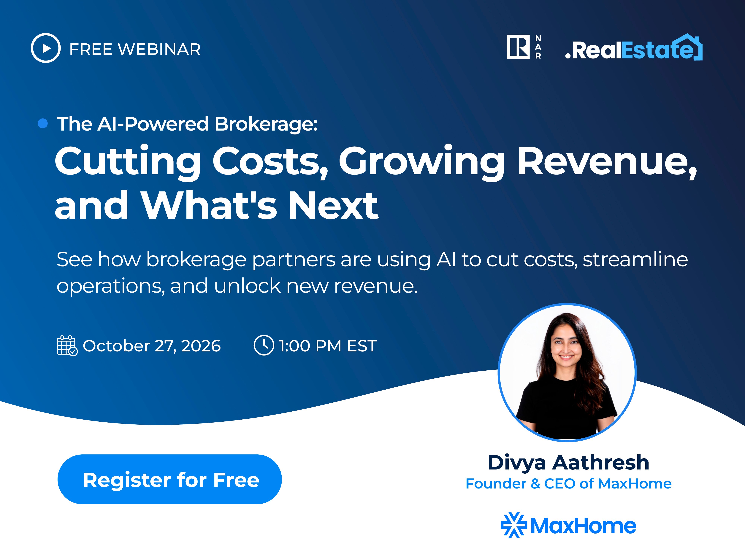Image resolution: width=745 pixels, height=560 pixels.
Task: Click the vertical NAR letters
Action: (x=538, y=47)
